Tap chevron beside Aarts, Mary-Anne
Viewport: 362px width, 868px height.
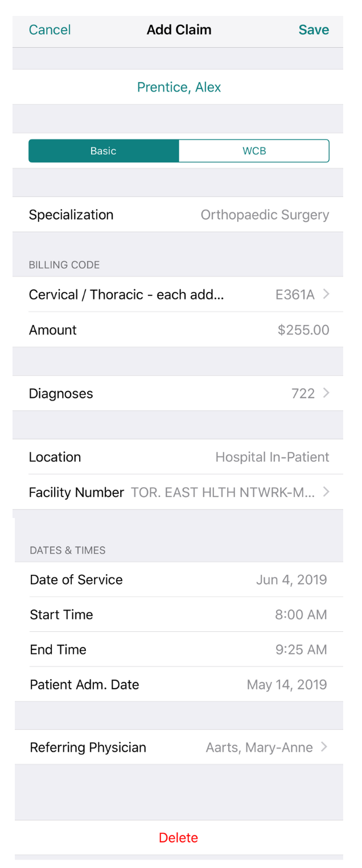point(324,747)
